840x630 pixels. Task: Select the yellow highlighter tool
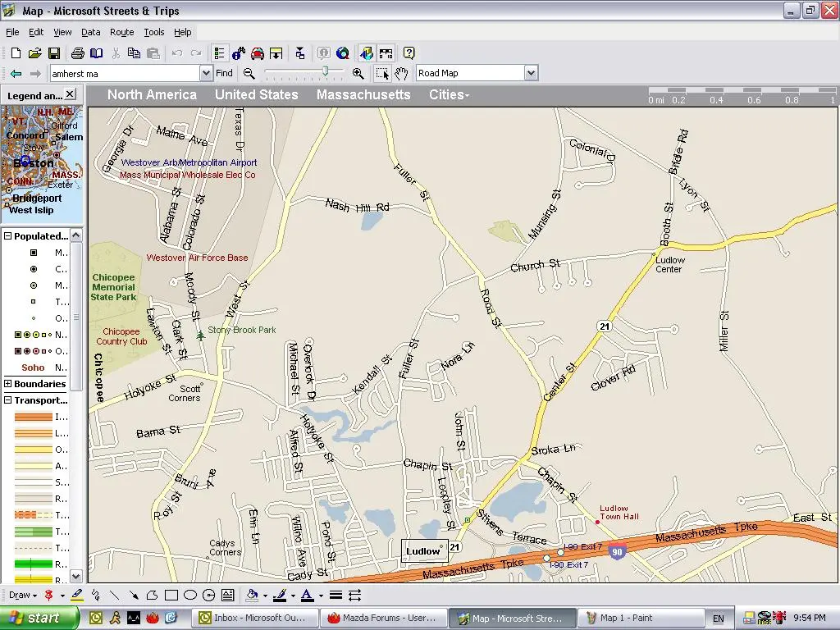pyautogui.click(x=78, y=595)
